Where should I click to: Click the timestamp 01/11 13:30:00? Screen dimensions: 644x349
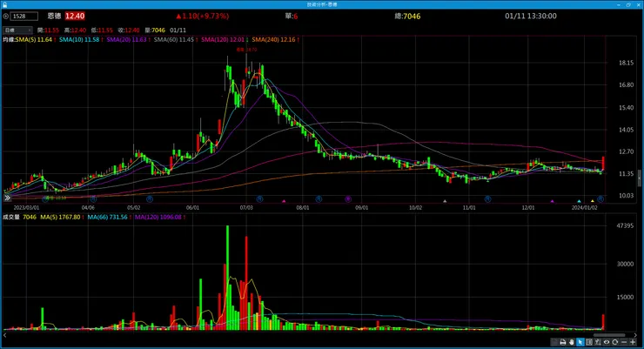(531, 16)
